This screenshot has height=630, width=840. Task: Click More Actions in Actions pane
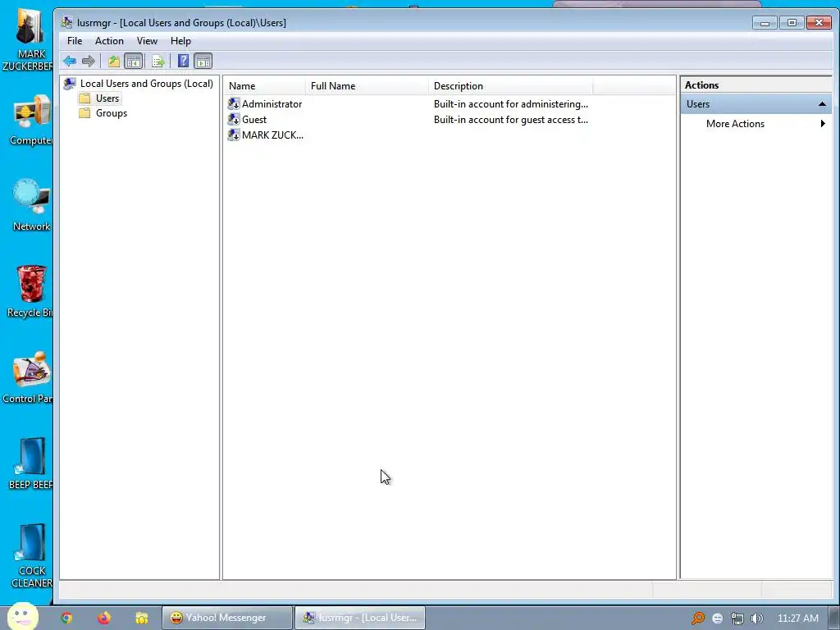735,124
